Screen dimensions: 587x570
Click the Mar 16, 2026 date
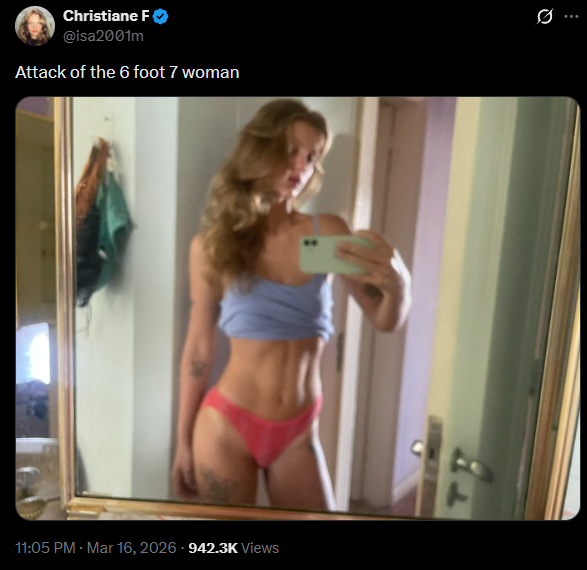click(x=131, y=548)
